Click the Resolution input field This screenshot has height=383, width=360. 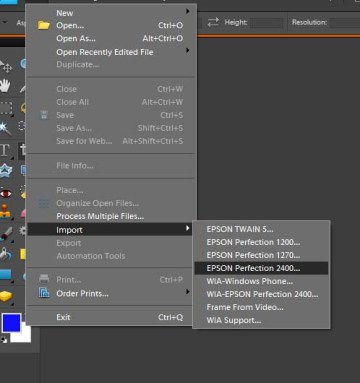[345, 23]
